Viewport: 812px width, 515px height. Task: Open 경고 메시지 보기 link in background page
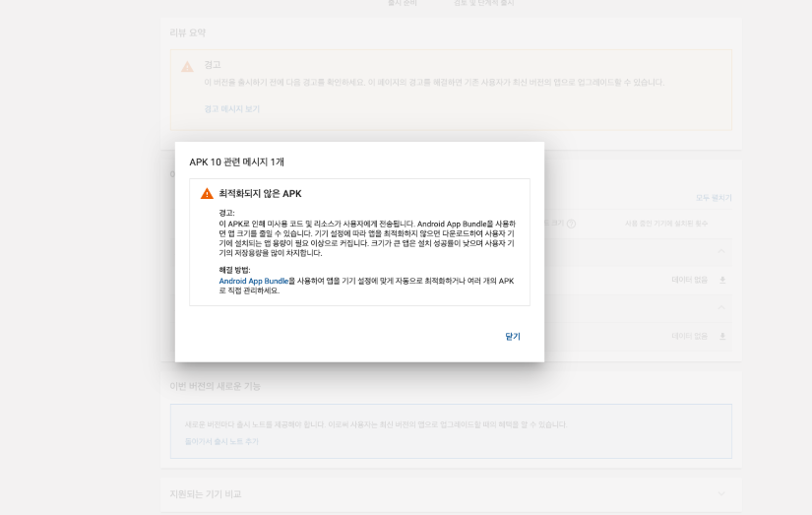231,108
